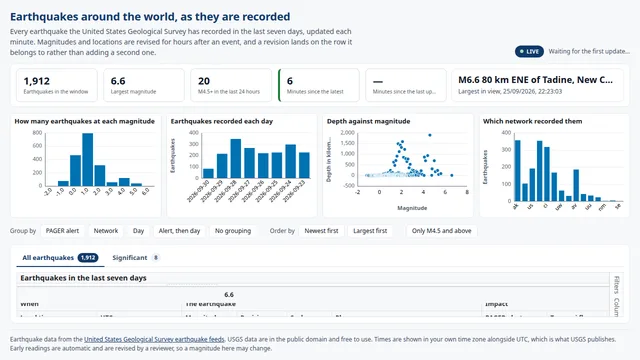Group earthquakes by PAGER alert
Screen dimensions: 640x360
(62, 231)
